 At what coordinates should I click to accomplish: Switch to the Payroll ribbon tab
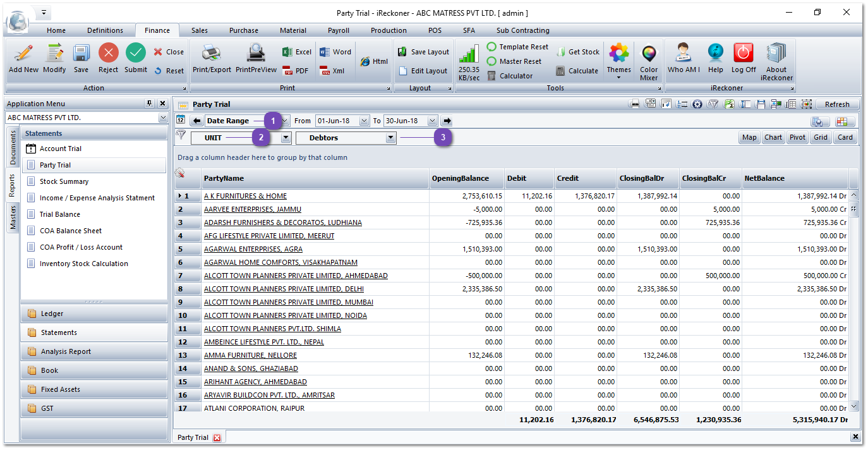339,30
